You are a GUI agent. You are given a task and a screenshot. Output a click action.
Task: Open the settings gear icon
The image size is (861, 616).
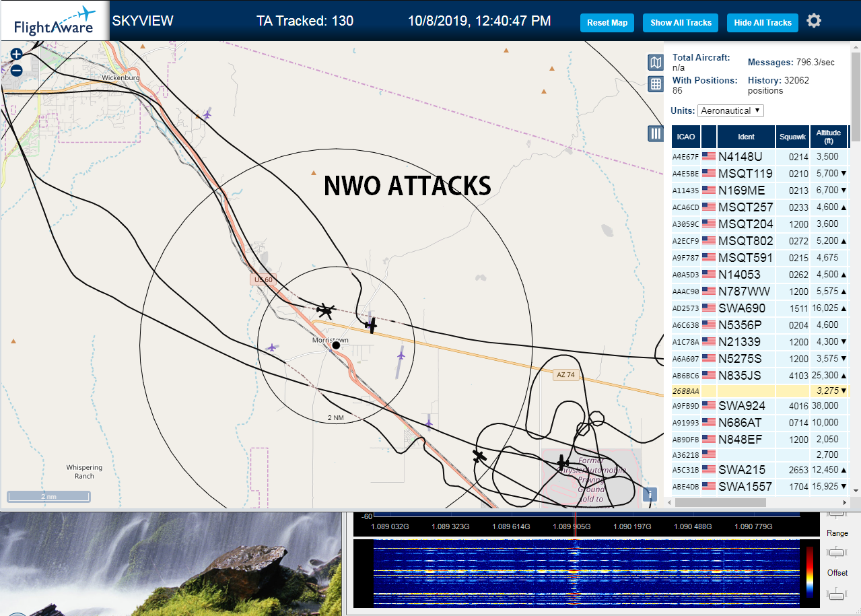(x=814, y=21)
